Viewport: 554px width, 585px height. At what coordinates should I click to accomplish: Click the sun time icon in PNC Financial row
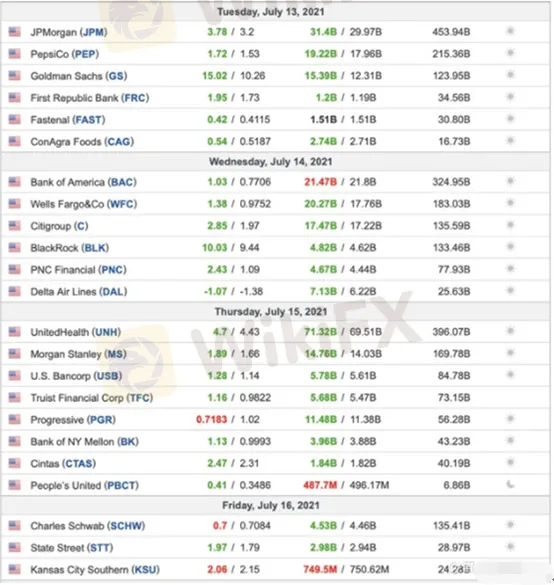point(510,269)
